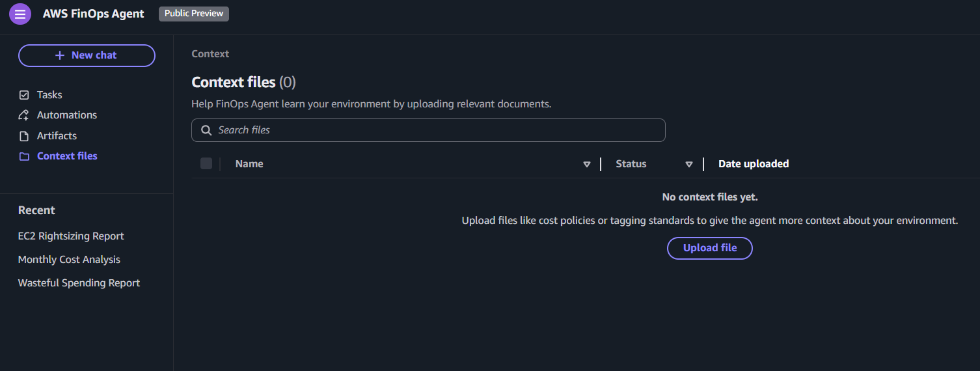980x371 pixels.
Task: Open Monthly Cost Analysis recent chat
Action: (x=69, y=260)
